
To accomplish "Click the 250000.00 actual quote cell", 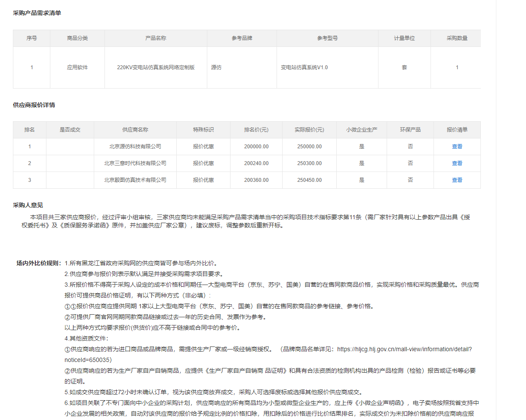I will tap(309, 147).
